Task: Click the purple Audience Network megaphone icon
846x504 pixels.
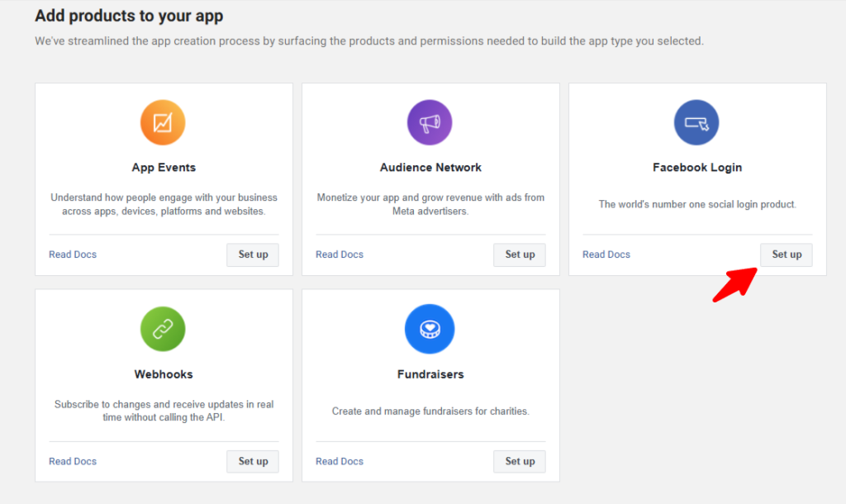Action: (430, 123)
